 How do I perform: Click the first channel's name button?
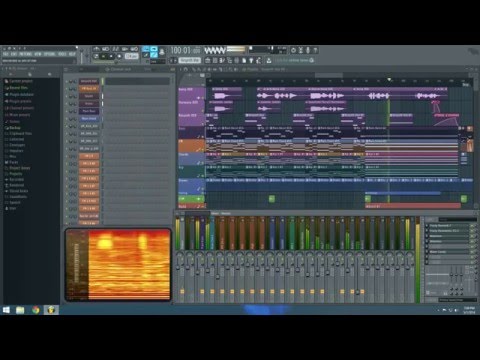[x=89, y=81]
